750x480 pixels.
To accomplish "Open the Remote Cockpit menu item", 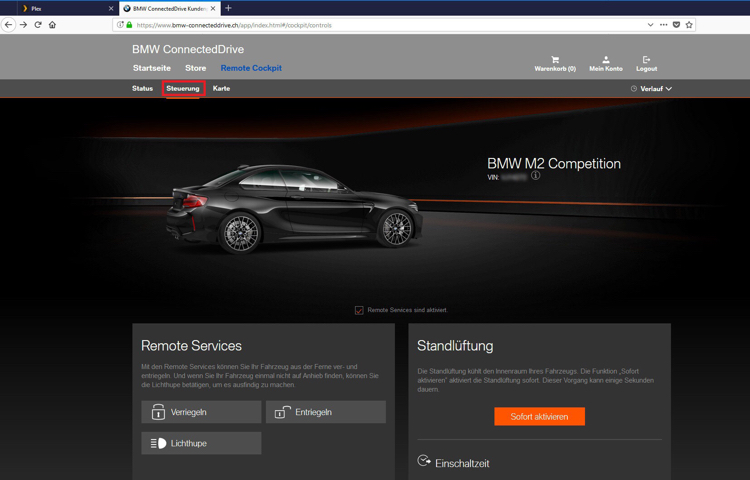I will [x=251, y=68].
